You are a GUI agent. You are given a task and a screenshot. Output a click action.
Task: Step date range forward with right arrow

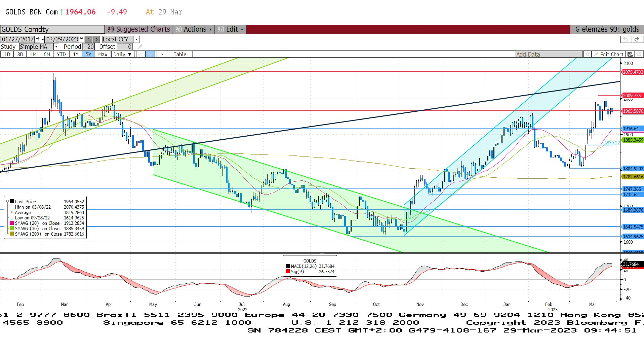(96, 39)
